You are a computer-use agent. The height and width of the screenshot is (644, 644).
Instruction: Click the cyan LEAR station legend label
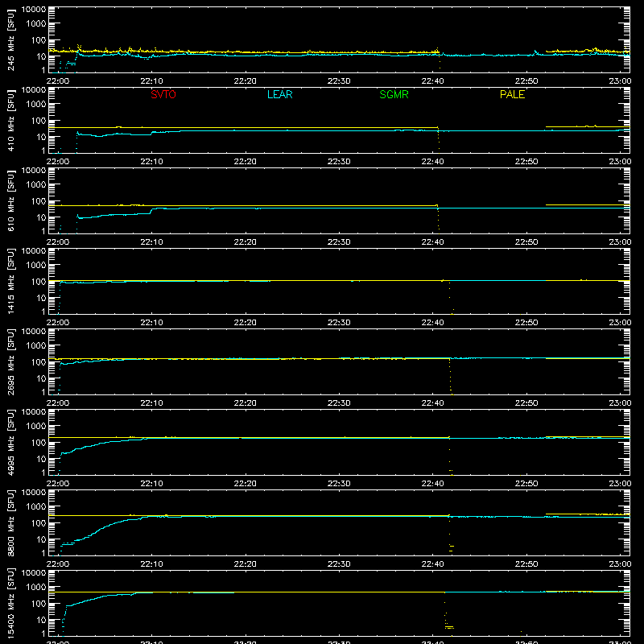(x=279, y=94)
